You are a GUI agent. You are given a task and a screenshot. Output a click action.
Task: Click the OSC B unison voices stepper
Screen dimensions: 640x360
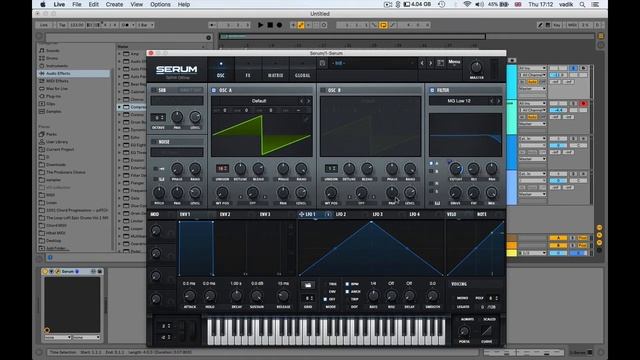click(331, 169)
